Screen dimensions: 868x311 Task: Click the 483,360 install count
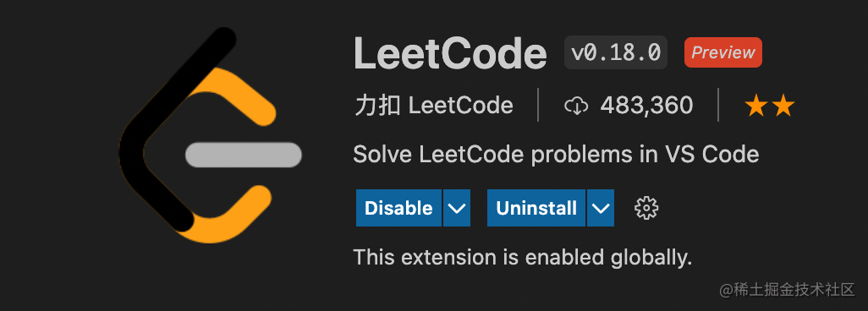point(646,105)
